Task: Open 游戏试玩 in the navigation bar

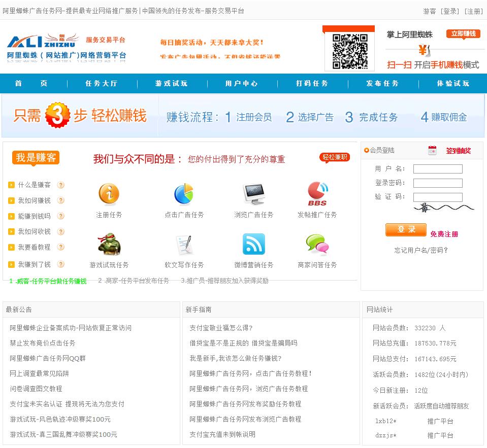Action: [x=172, y=83]
